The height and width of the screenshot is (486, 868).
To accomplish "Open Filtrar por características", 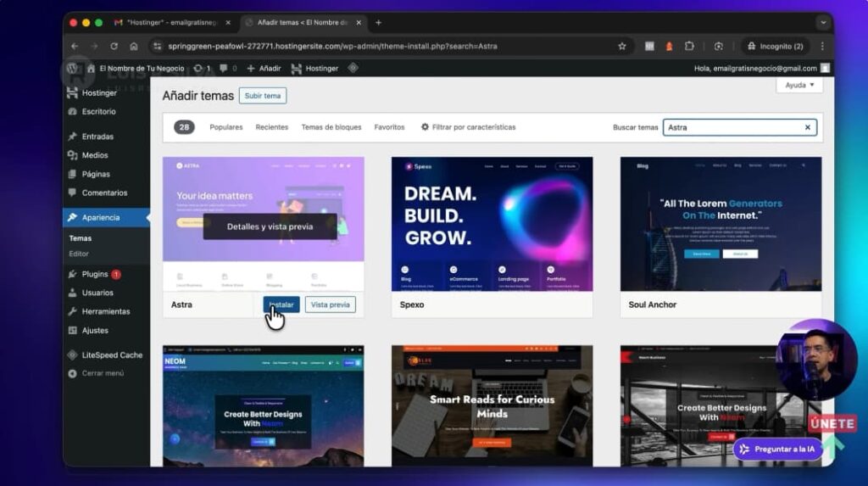I will click(468, 127).
